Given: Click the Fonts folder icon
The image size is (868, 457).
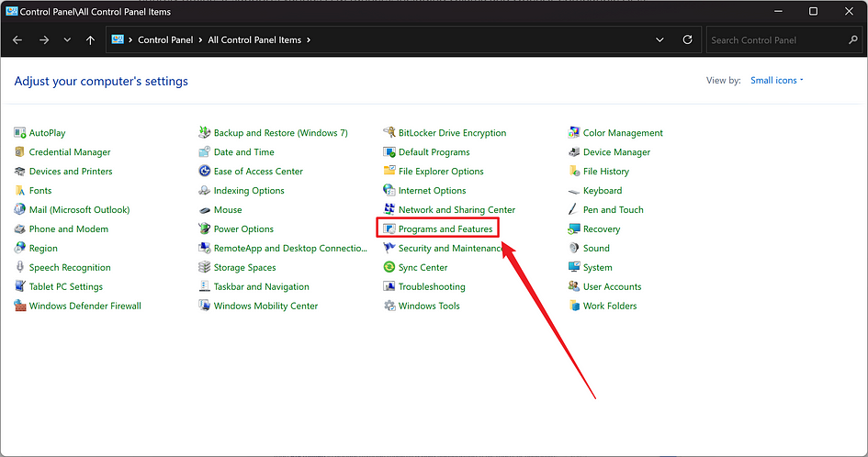Looking at the screenshot, I should 20,190.
